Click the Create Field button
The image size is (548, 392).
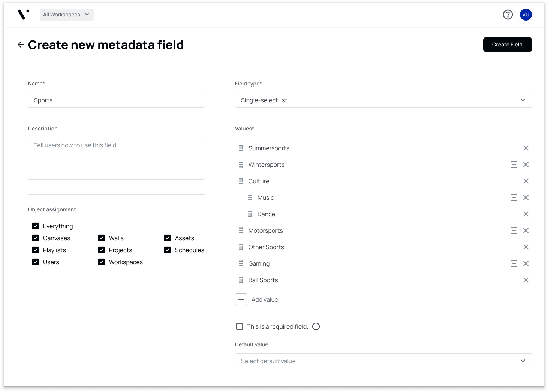point(507,45)
